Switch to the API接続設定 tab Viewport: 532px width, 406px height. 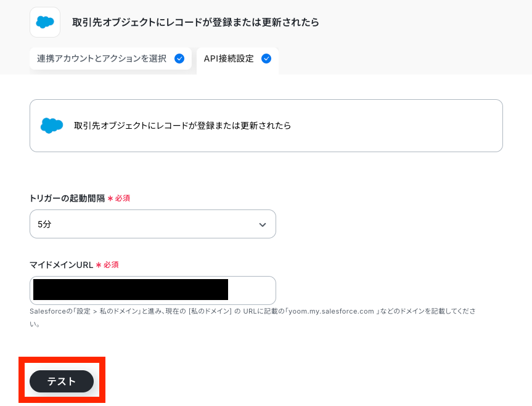tap(237, 59)
